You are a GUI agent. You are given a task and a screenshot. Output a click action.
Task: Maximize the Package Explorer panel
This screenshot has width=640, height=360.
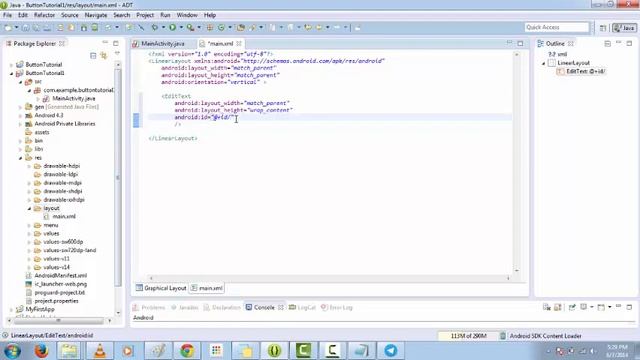point(116,43)
